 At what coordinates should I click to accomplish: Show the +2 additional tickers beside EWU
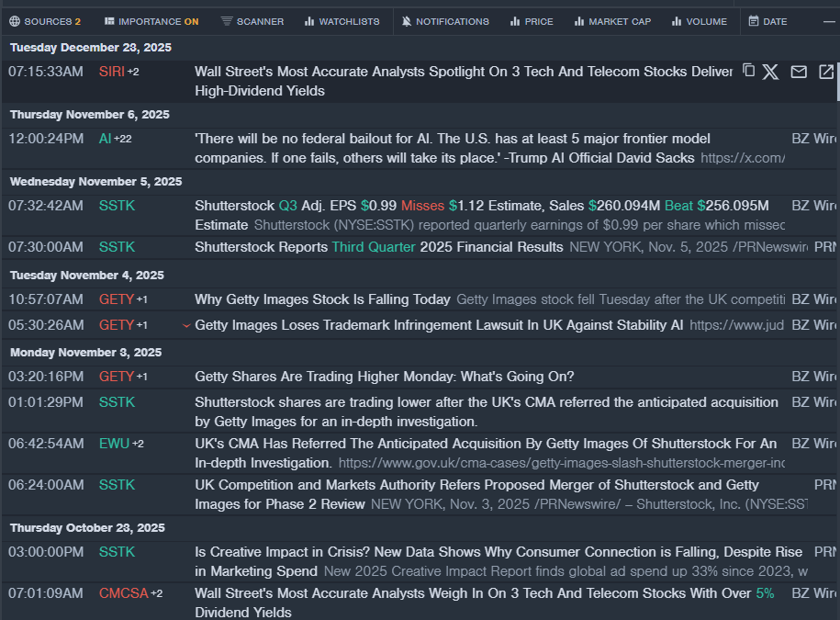(138, 445)
